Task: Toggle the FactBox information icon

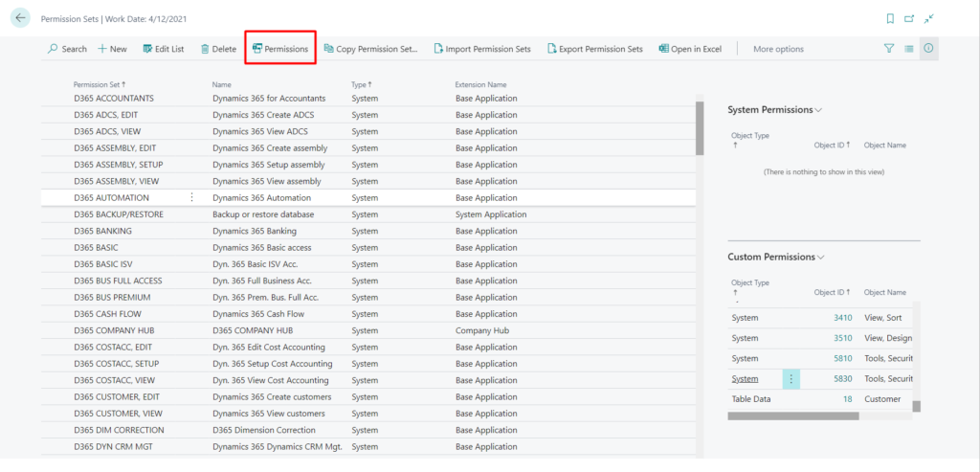Action: (928, 48)
